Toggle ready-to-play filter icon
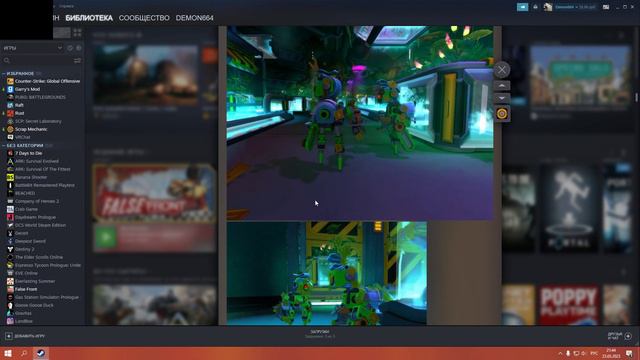The image size is (640, 360). (x=78, y=48)
